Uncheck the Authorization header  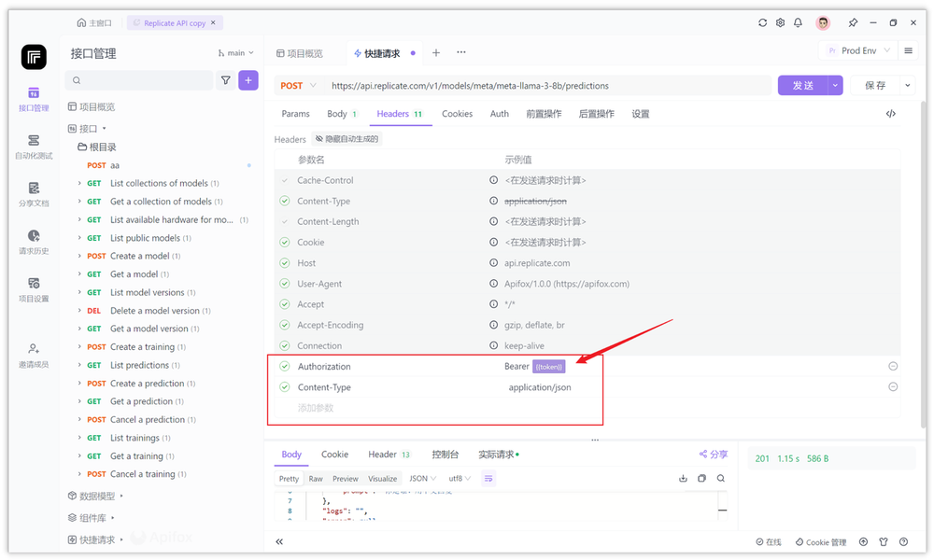coord(285,366)
